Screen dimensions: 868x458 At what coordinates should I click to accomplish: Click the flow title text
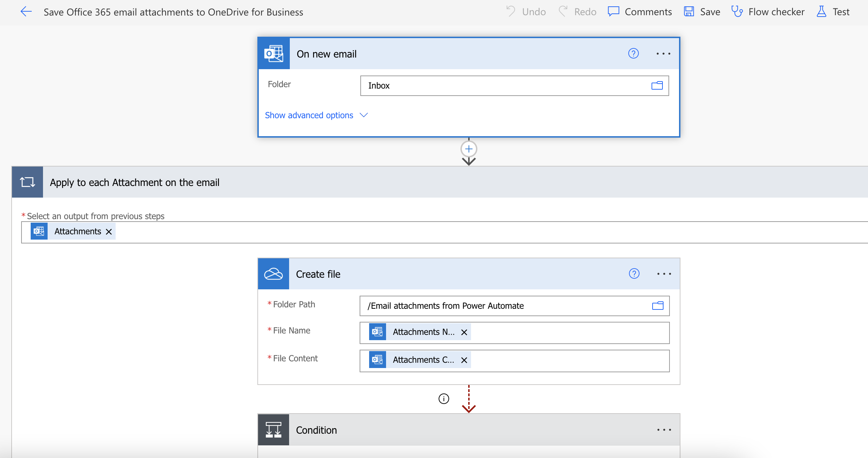tap(173, 12)
